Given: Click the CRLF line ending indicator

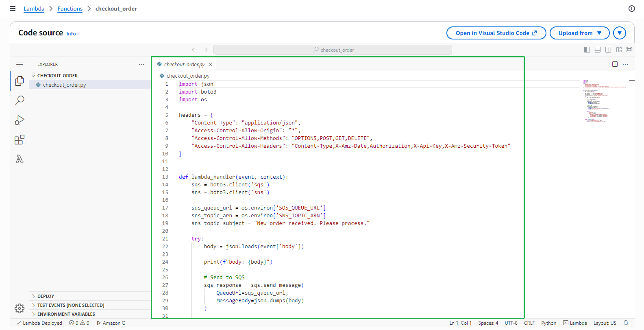Looking at the screenshot, I should click(529, 323).
